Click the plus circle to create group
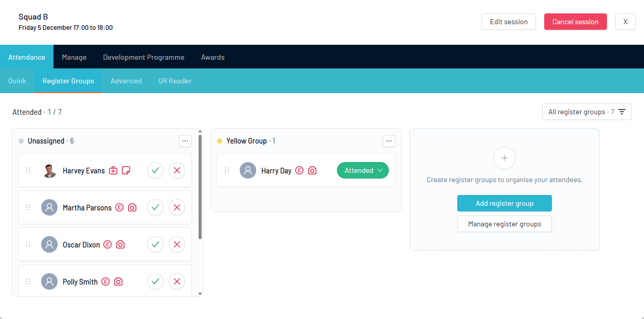 click(504, 158)
